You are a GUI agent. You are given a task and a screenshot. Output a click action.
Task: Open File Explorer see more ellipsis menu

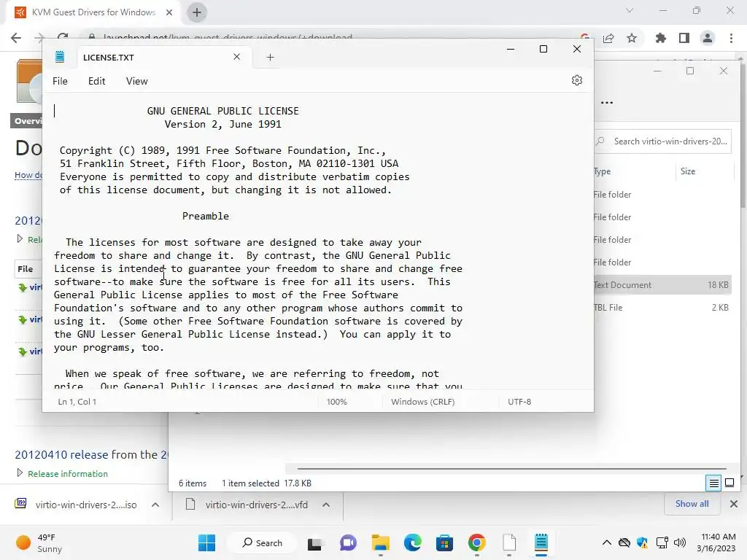tap(607, 102)
